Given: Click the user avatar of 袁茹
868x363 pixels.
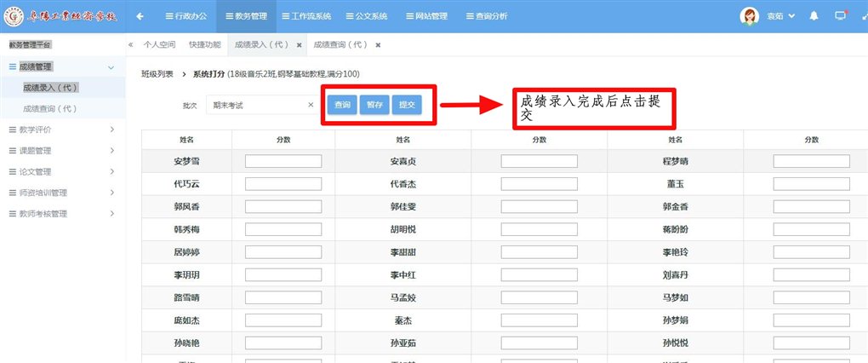Looking at the screenshot, I should [x=750, y=16].
